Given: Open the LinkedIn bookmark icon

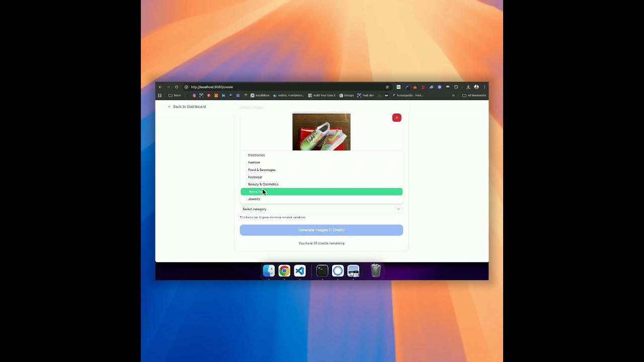Looking at the screenshot, I should (x=223, y=96).
